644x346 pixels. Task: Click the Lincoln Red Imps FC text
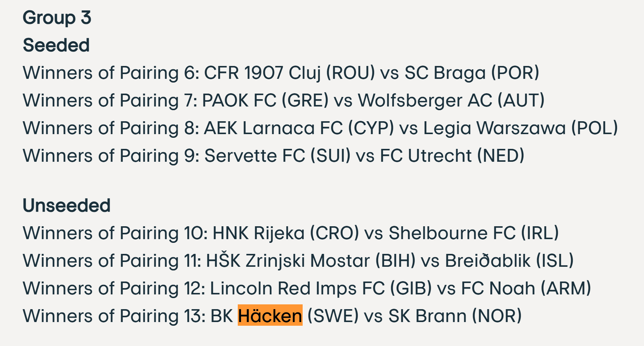(x=297, y=288)
